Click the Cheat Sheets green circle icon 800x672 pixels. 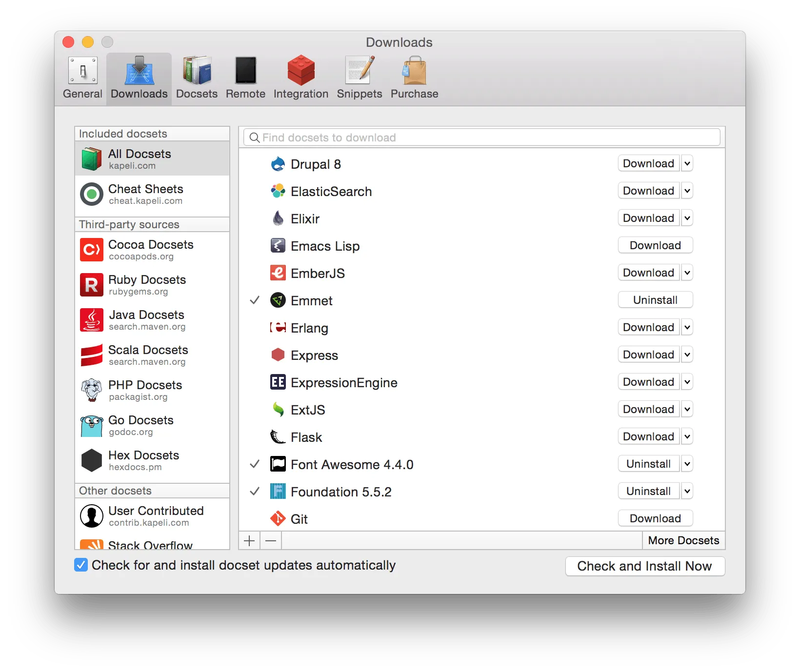[x=92, y=194]
